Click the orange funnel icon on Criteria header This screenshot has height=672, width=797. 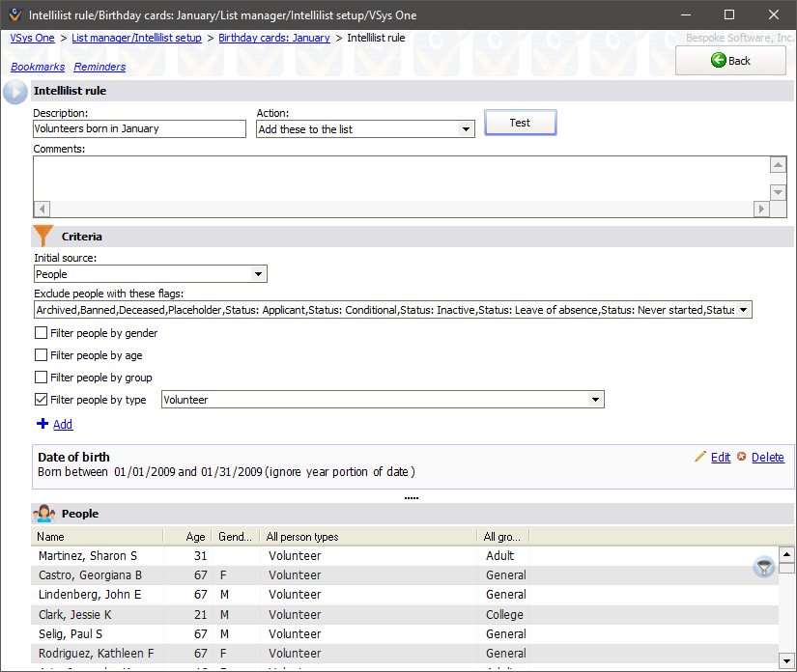pyautogui.click(x=43, y=236)
